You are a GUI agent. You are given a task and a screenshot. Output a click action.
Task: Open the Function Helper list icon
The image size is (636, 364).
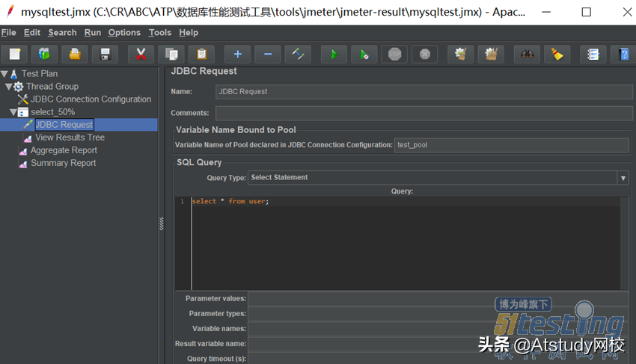tap(593, 54)
